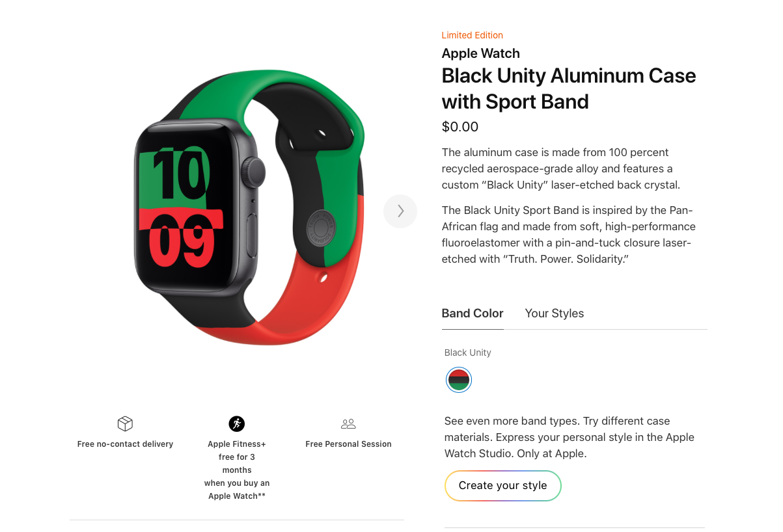783x532 pixels.
Task: Click the Personal Session people icon
Action: [x=348, y=424]
